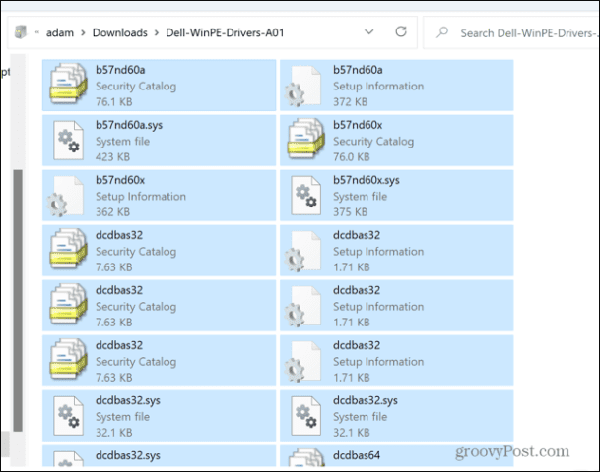Screen dimensions: 600x472
Task: Select b57nd60x Setup Information file icon
Action: (x=65, y=196)
